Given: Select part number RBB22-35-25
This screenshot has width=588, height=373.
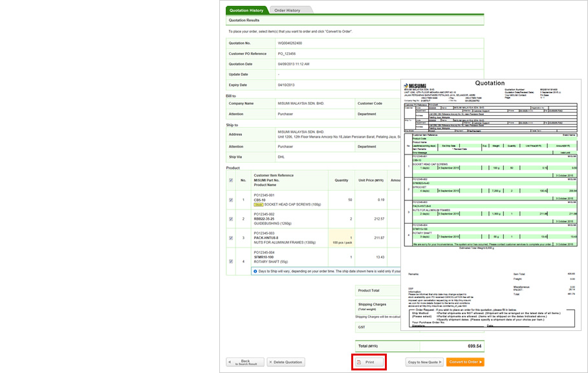Looking at the screenshot, I should click(x=264, y=219).
